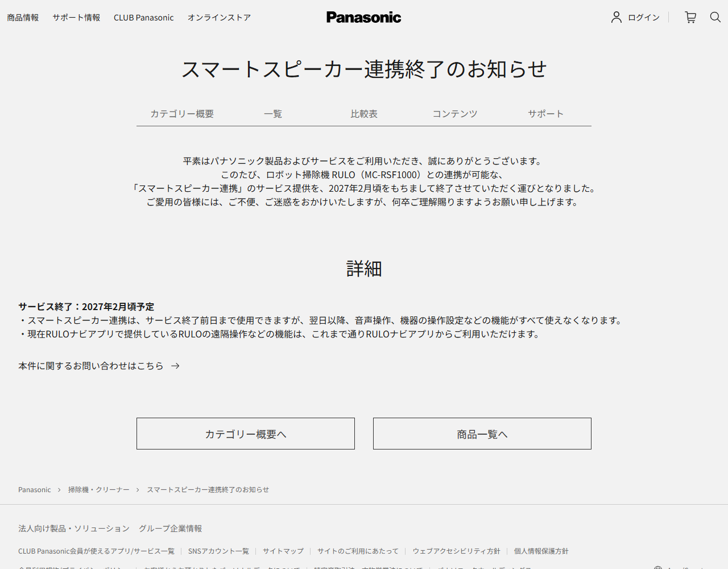Viewport: 728px width, 569px height.
Task: Open CLUB Panasonic会員が使えるアプリ/サービス一覧 footer link
Action: (x=97, y=551)
